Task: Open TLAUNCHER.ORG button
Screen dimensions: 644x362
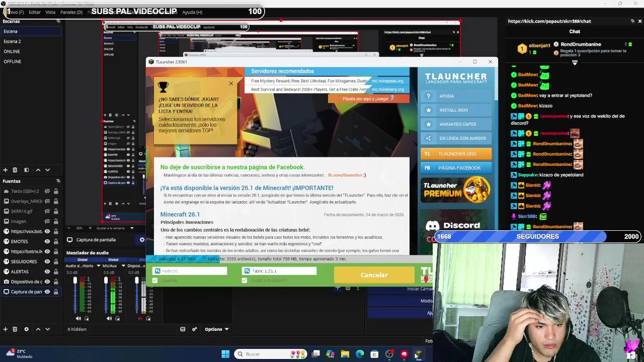Action: click(x=456, y=154)
